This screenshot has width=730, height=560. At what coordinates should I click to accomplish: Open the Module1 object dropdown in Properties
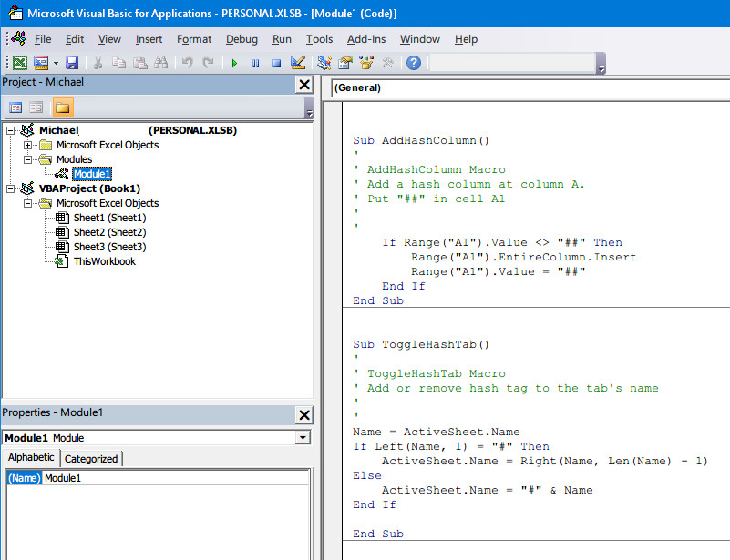(x=303, y=438)
